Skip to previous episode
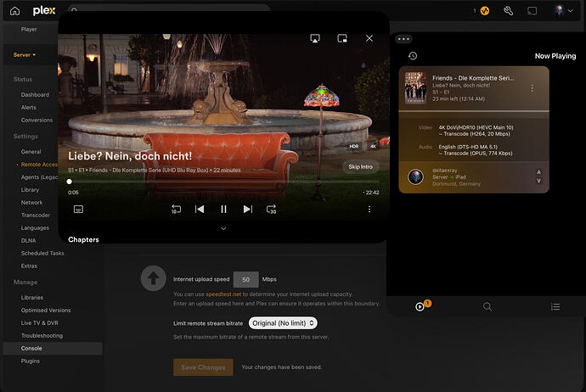 coord(200,209)
